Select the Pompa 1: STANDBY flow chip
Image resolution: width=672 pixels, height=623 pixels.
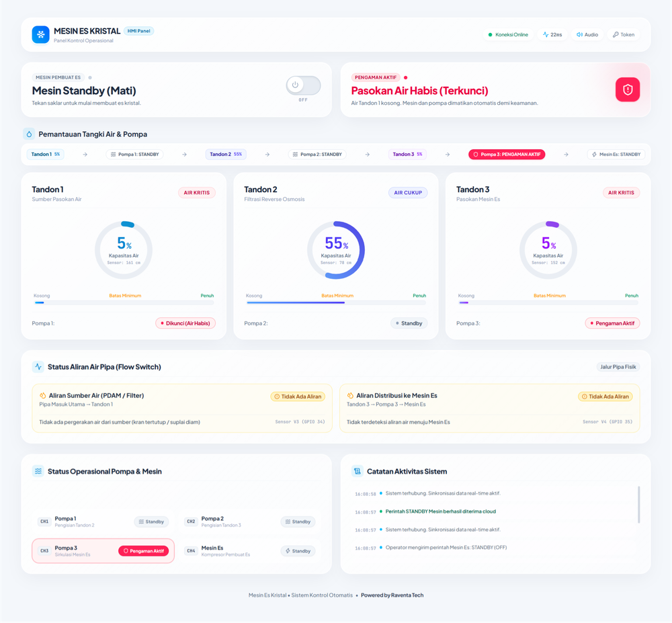pos(134,155)
